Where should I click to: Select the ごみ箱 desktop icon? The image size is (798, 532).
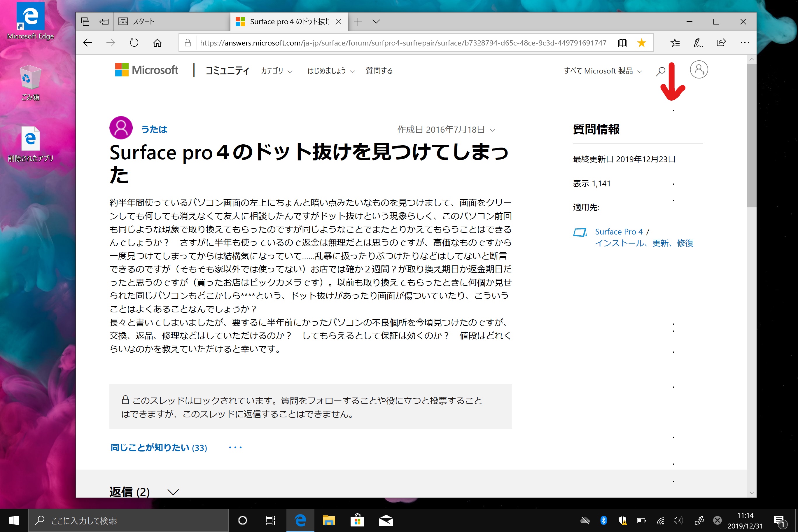[x=31, y=83]
